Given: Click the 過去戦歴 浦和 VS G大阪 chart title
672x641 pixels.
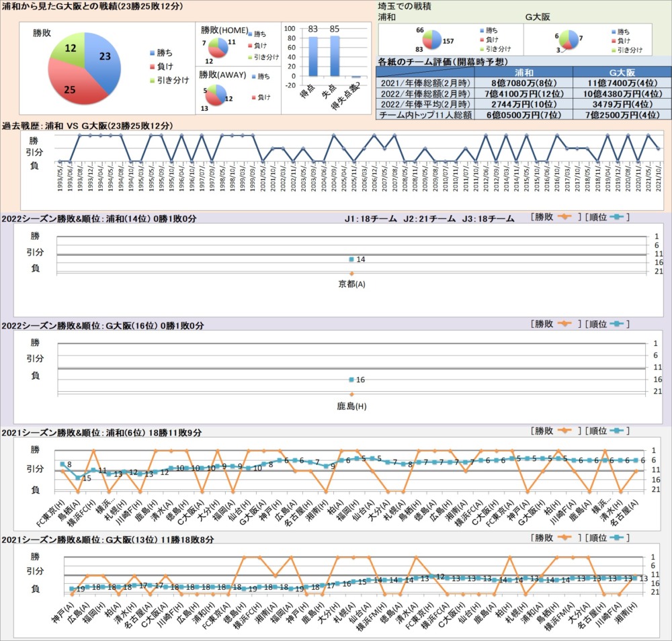Looking at the screenshot, I should (88, 126).
